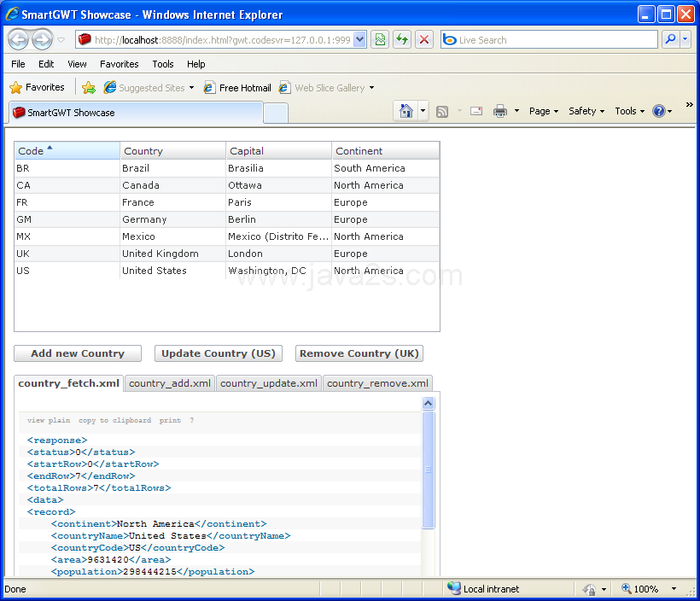Select the Germany row in grid
The image size is (700, 601).
pyautogui.click(x=227, y=219)
